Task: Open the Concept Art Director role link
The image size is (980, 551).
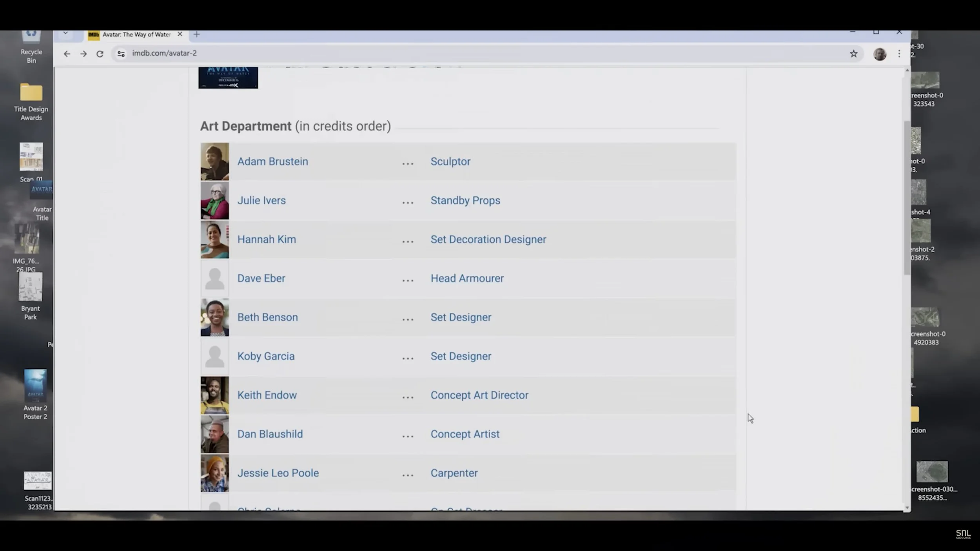Action: 479,395
